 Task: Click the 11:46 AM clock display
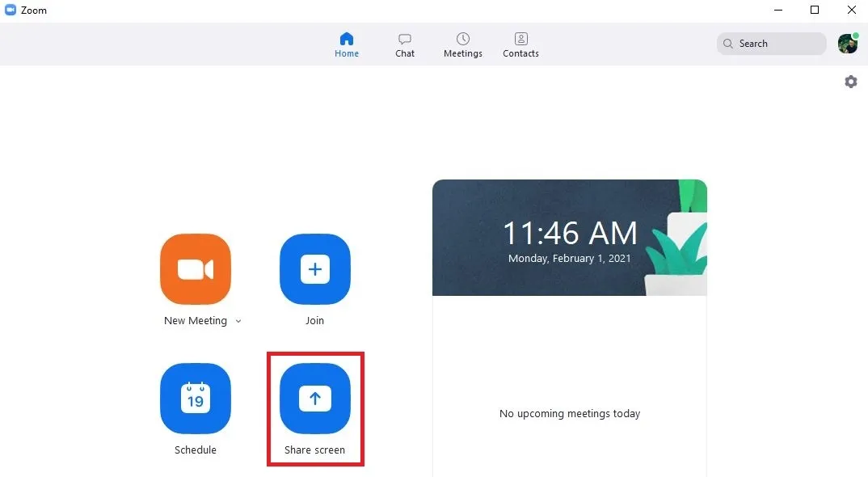point(569,233)
